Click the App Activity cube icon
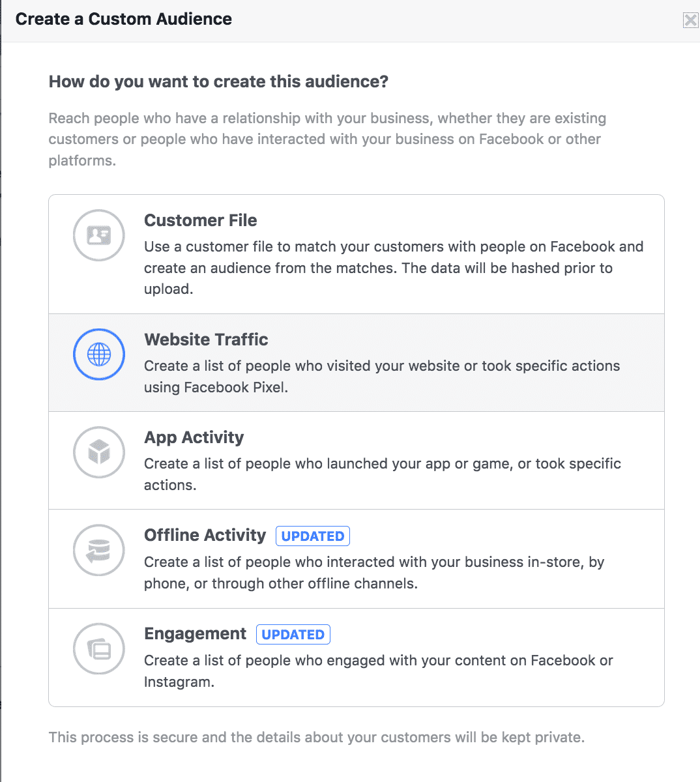Screen dimensions: 700x782 pos(99,452)
